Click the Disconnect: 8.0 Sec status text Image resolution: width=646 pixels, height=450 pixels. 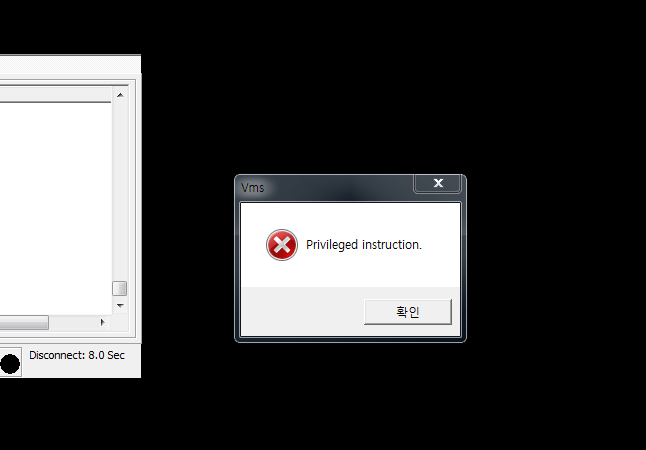[x=77, y=355]
